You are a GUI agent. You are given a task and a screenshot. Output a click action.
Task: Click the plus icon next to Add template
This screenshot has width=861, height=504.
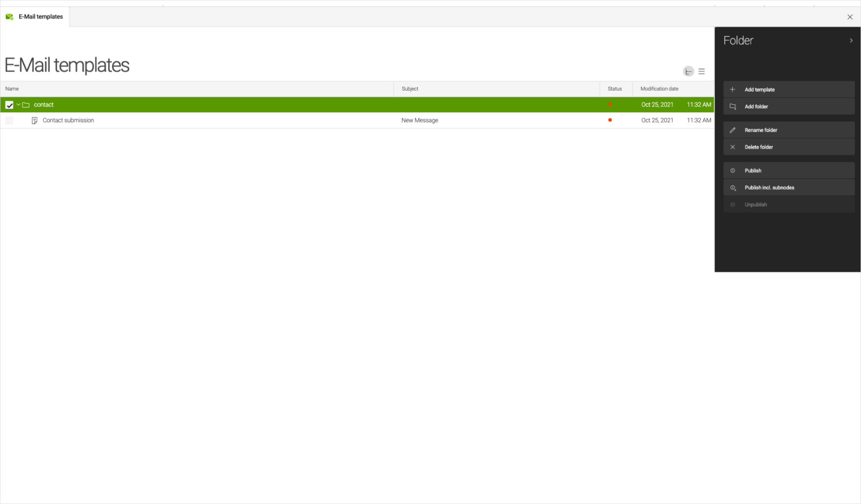click(732, 89)
